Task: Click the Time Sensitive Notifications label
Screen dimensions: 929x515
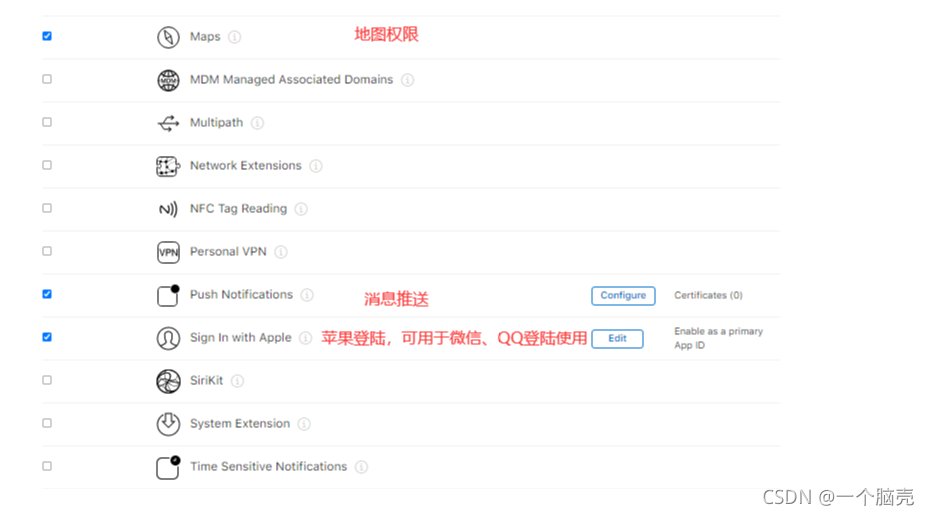Action: pos(268,466)
